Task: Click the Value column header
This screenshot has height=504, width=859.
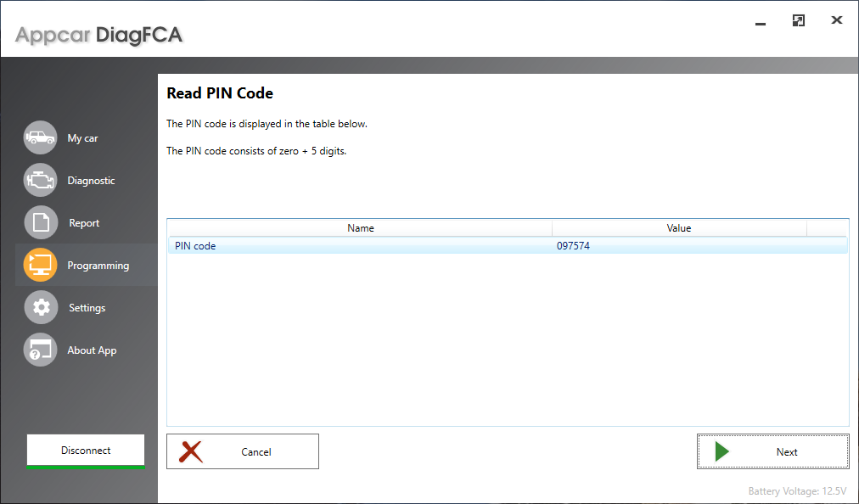Action: tap(678, 227)
